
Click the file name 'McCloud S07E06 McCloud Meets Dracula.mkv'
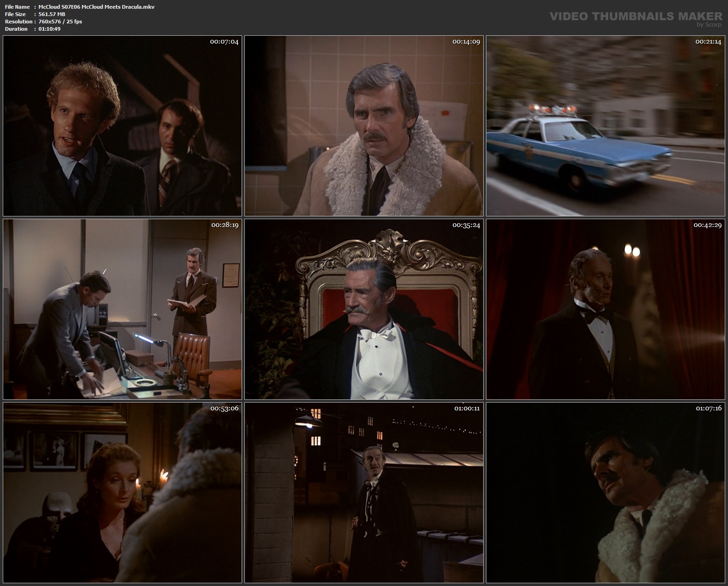pyautogui.click(x=96, y=7)
